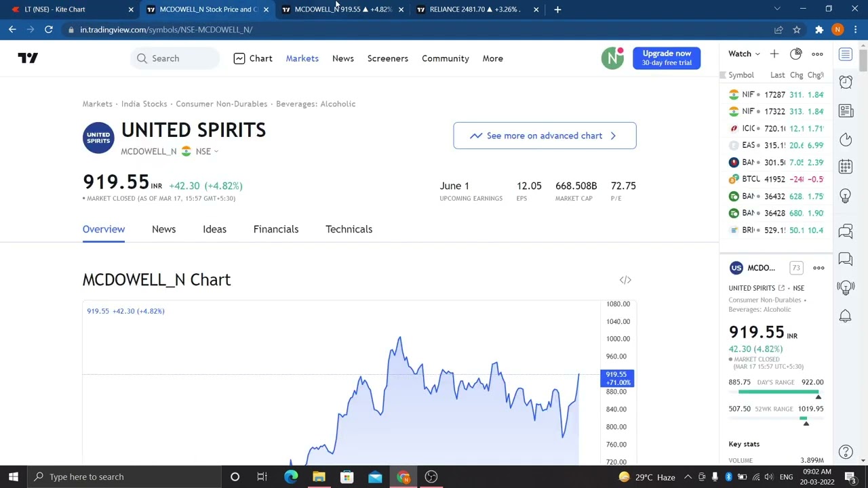The height and width of the screenshot is (488, 868).
Task: Open the user profile avatar N
Action: 612,58
